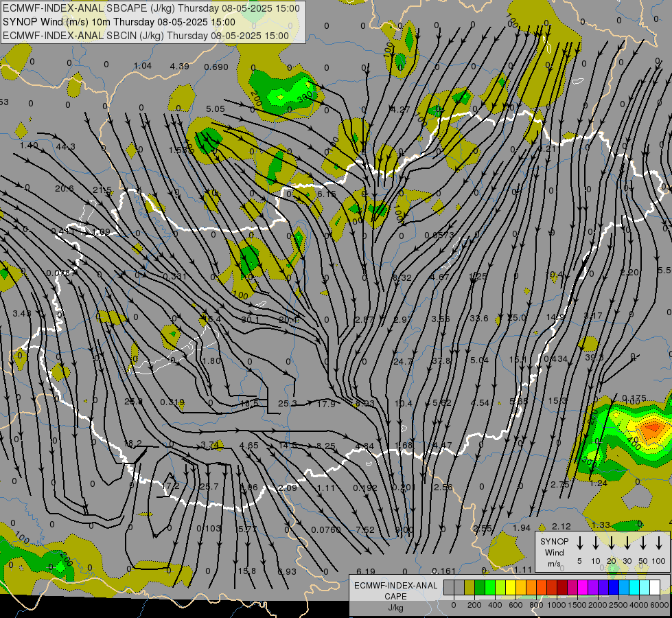Select the purple CAPE legend swatch
Viewport: 672px width, 618px height.
tap(594, 587)
